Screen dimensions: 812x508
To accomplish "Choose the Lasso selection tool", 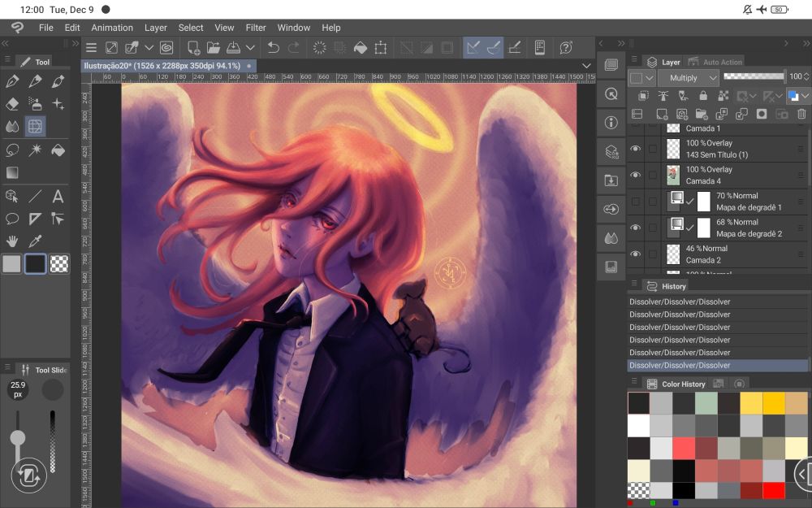I will point(12,150).
